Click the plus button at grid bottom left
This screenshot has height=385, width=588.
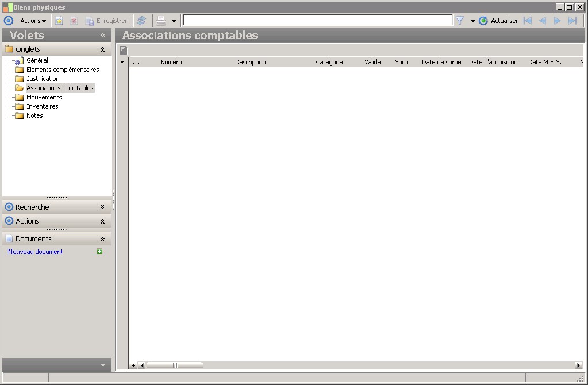click(133, 365)
